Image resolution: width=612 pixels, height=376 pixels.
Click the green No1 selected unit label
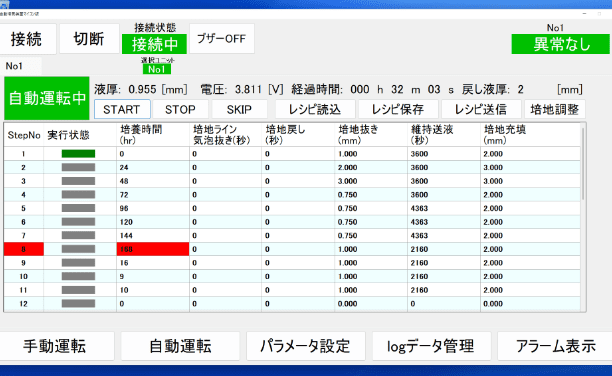[157, 69]
